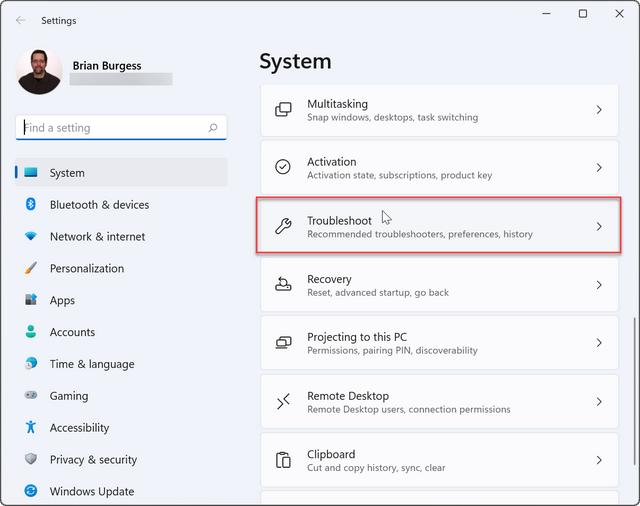Image resolution: width=640 pixels, height=506 pixels.
Task: Click the Projecting to this PC icon
Action: point(283,343)
